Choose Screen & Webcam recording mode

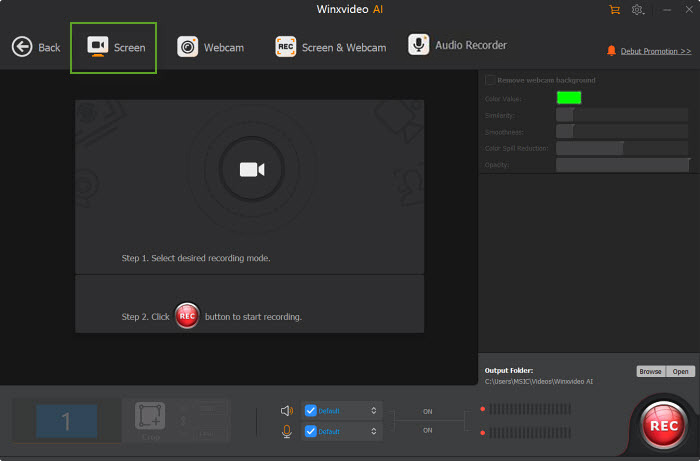coord(330,47)
